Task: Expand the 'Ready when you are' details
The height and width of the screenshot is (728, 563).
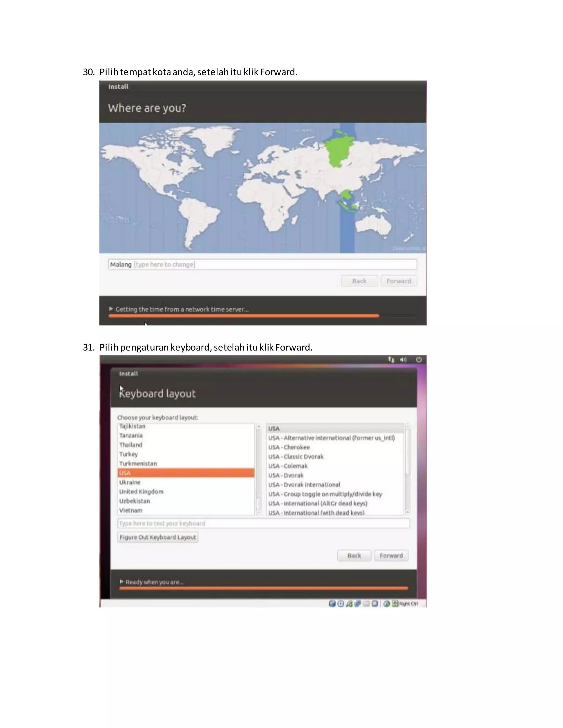Action: coord(122,581)
